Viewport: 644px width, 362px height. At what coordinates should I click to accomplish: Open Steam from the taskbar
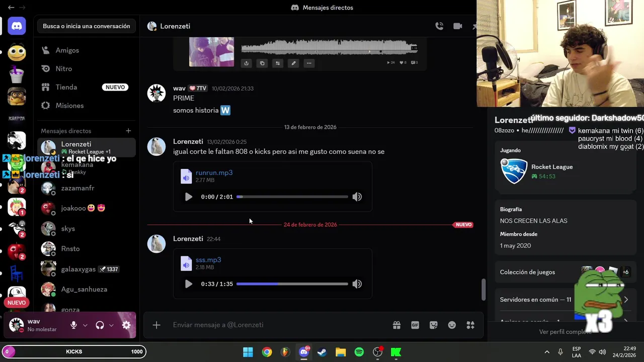(x=322, y=352)
